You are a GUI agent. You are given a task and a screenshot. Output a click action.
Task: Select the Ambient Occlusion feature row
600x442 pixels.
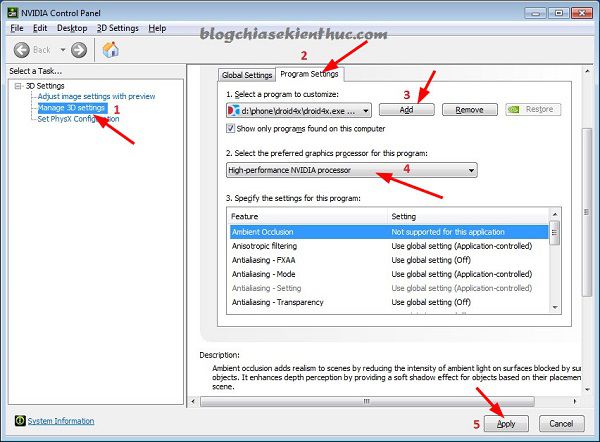click(x=389, y=232)
